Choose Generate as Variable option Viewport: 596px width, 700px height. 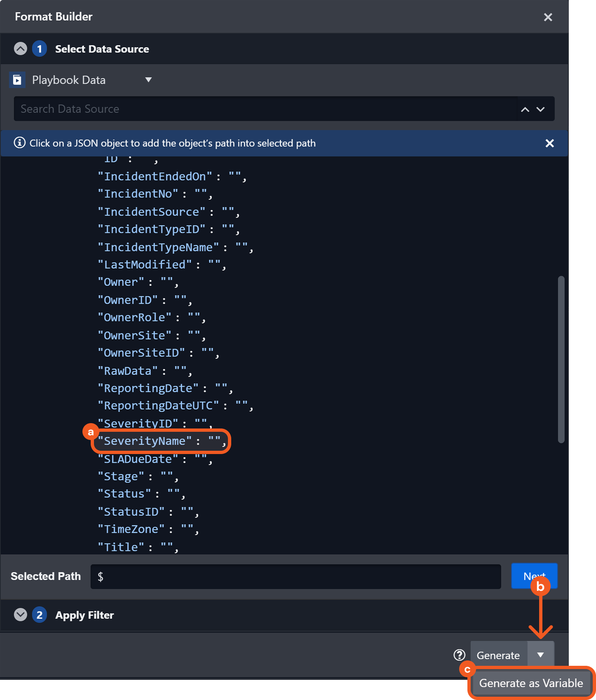point(531,683)
